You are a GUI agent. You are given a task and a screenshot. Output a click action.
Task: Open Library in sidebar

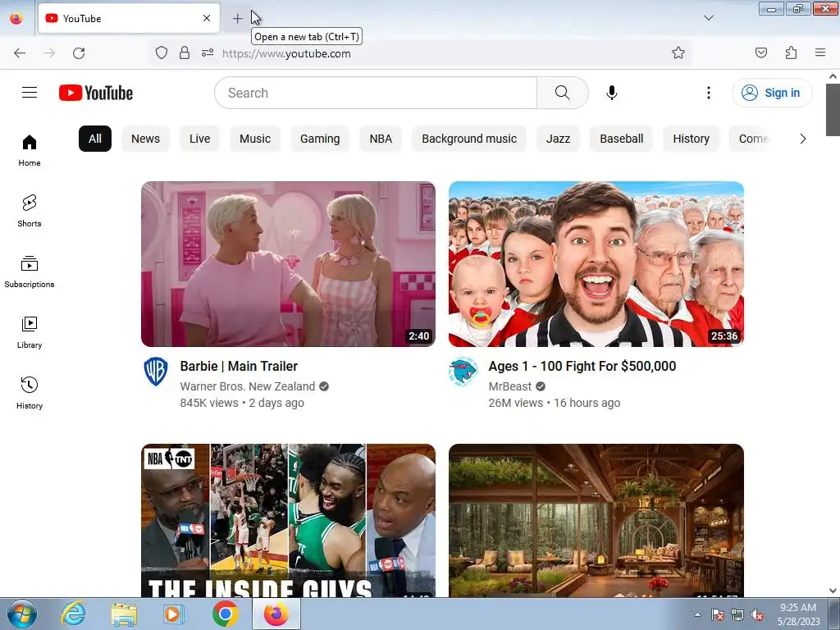pyautogui.click(x=30, y=333)
